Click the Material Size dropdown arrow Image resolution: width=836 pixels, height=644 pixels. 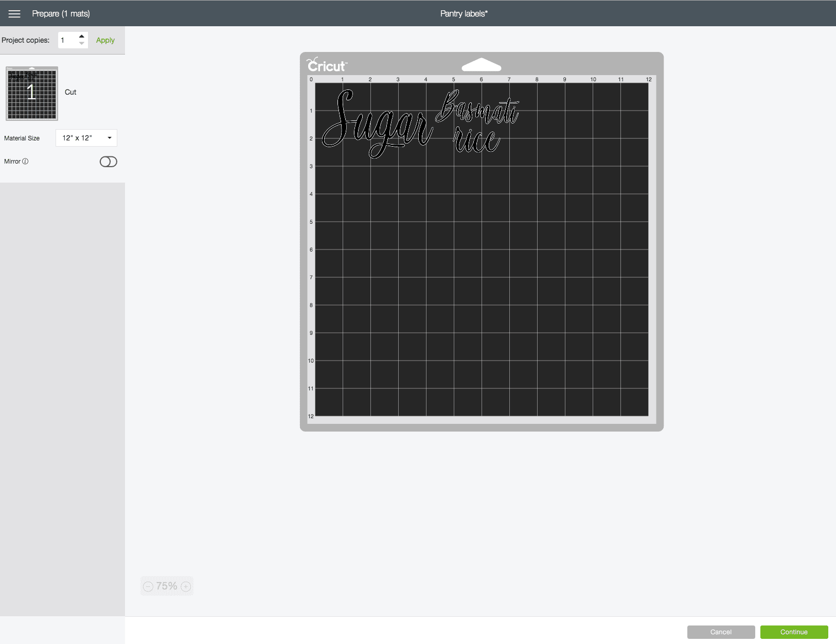110,138
